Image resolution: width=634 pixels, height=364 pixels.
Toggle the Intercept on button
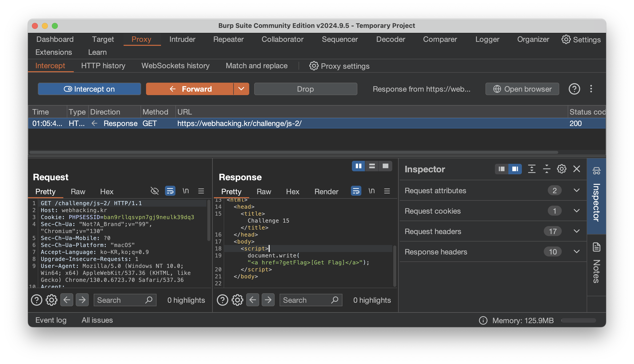89,89
